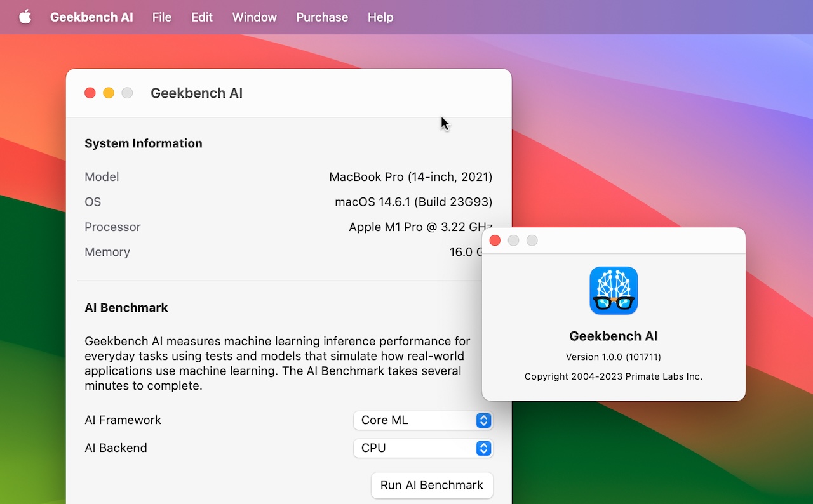Open the AI Backend dropdown showing CPU
This screenshot has height=504, width=813.
pos(423,448)
